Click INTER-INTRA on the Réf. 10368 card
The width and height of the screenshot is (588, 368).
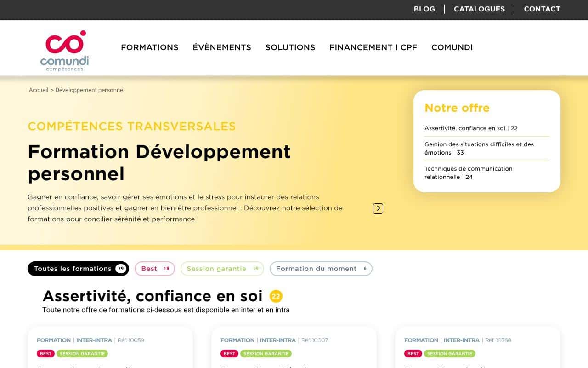click(x=462, y=340)
